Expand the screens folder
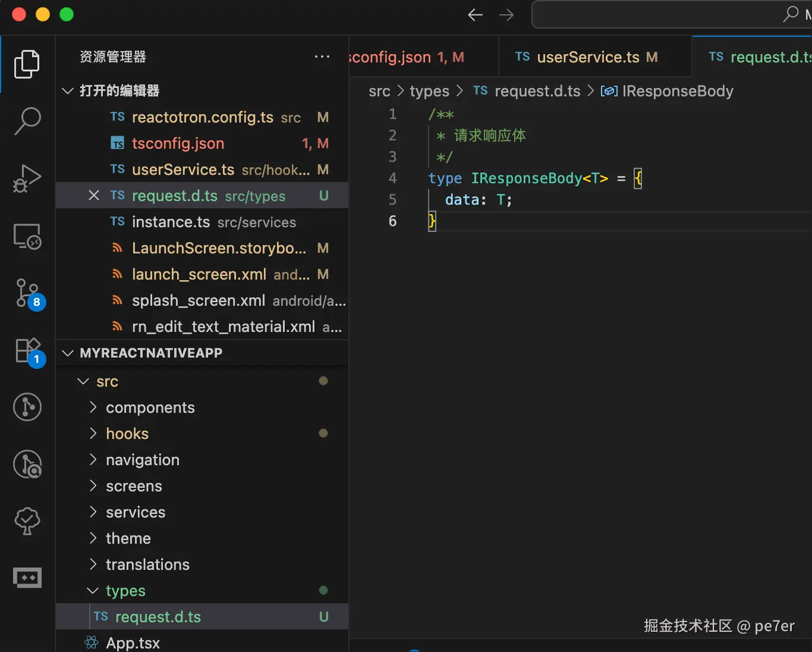This screenshot has height=652, width=812. 93,485
